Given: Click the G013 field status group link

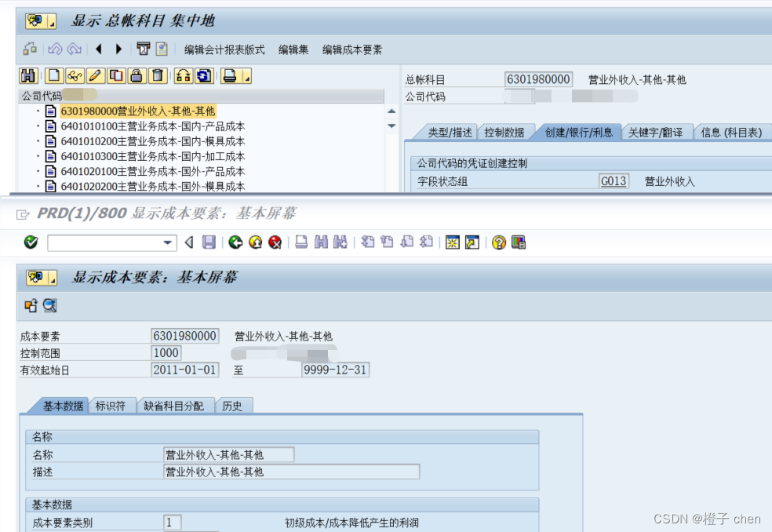Looking at the screenshot, I should [614, 180].
